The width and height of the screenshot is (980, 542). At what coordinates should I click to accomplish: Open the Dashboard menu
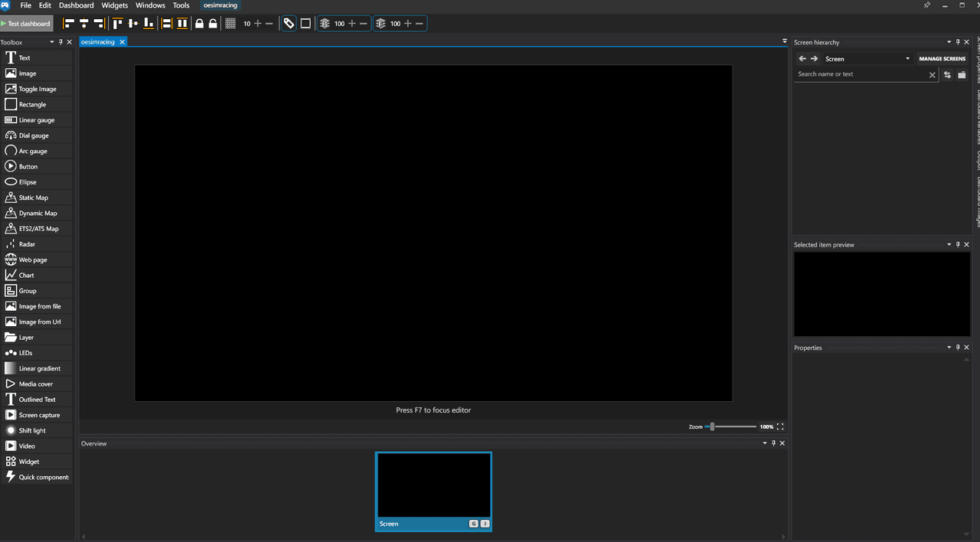77,5
